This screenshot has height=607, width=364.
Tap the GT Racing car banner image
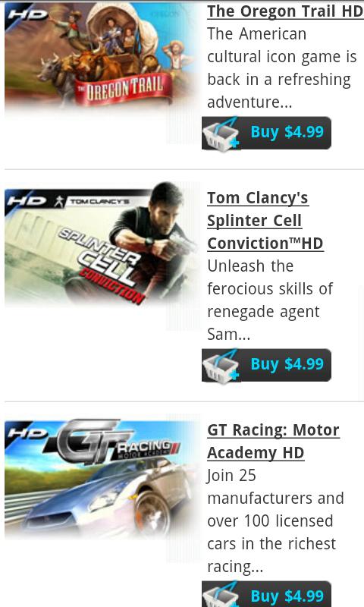point(102,478)
